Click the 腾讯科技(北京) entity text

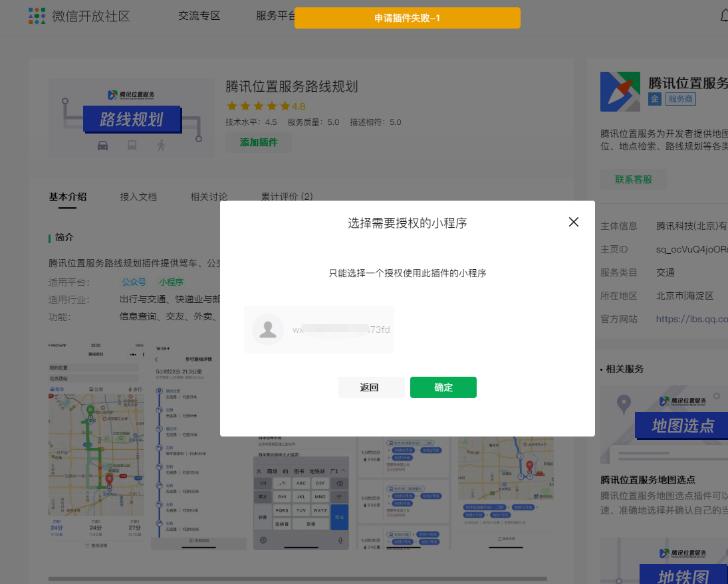click(691, 227)
